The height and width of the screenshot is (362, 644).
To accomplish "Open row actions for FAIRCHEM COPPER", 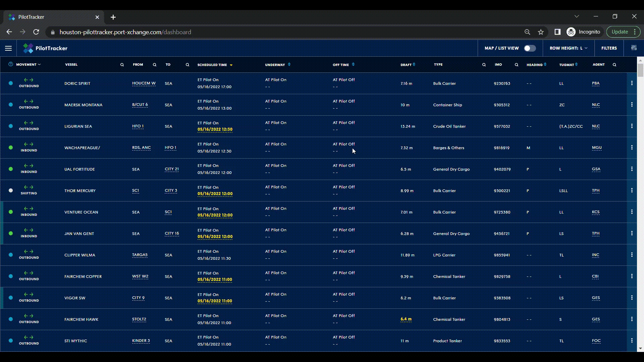I will pos(632,276).
